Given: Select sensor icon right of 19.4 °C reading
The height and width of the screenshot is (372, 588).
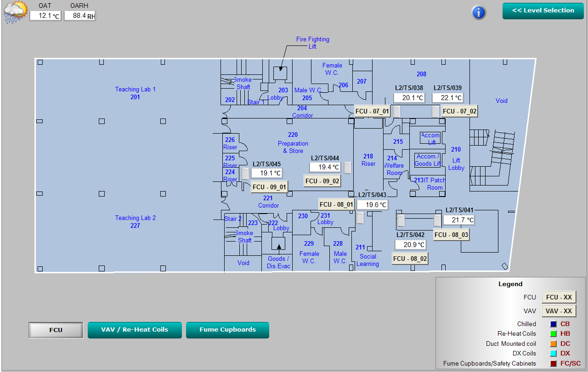Looking at the screenshot, I should click(348, 168).
